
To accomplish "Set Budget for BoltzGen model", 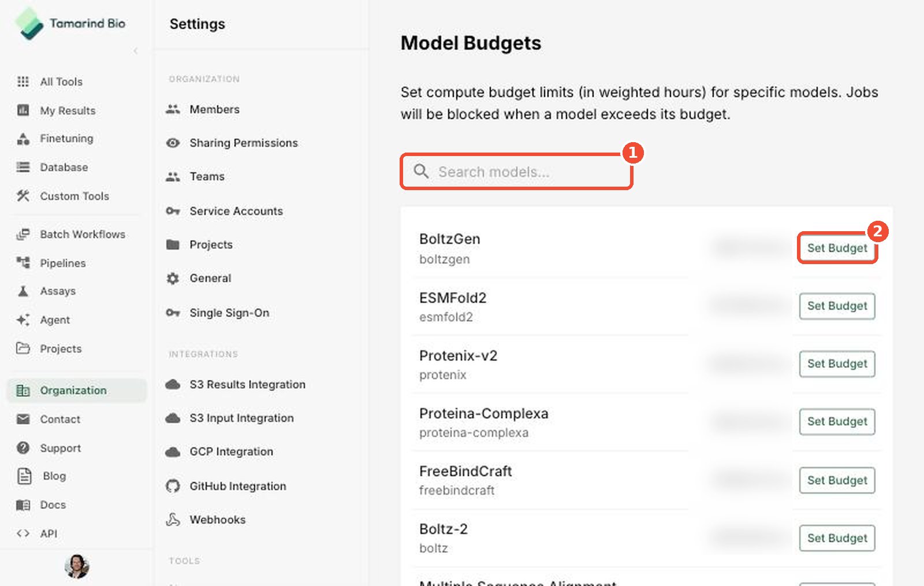I will coord(837,248).
